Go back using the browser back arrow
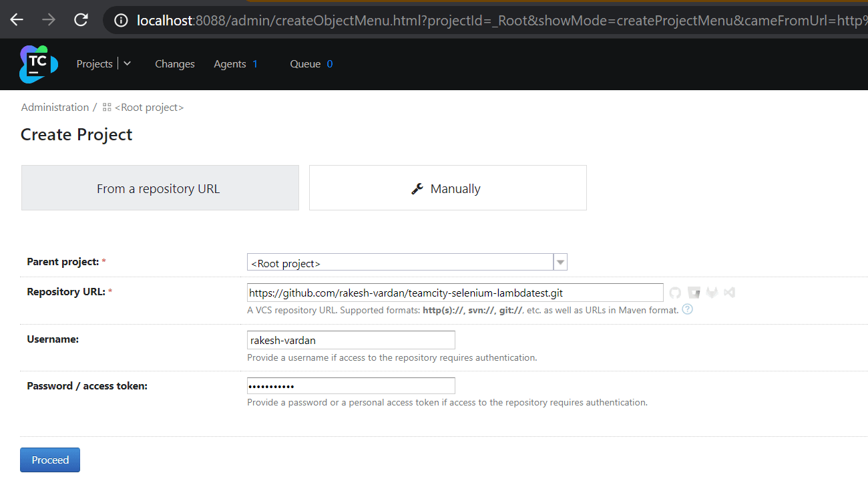This screenshot has height=499, width=868. 17,20
